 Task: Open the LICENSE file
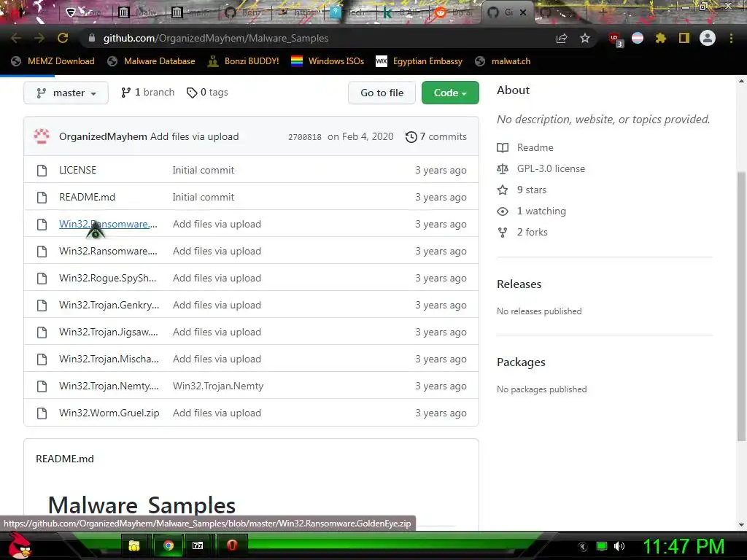pyautogui.click(x=77, y=171)
